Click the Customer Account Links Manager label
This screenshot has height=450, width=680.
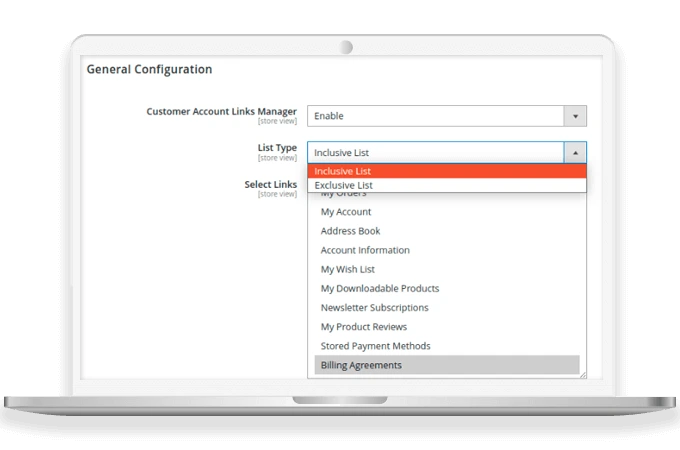click(x=221, y=111)
